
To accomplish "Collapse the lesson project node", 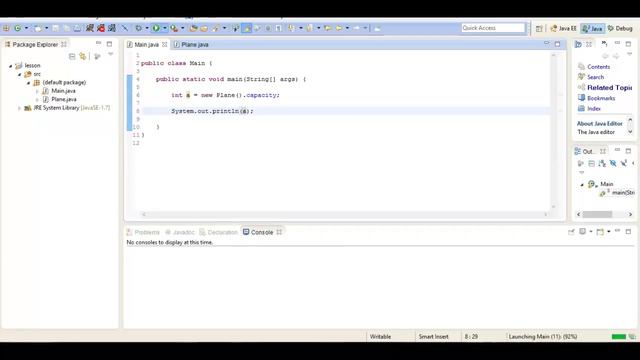I will 11,66.
